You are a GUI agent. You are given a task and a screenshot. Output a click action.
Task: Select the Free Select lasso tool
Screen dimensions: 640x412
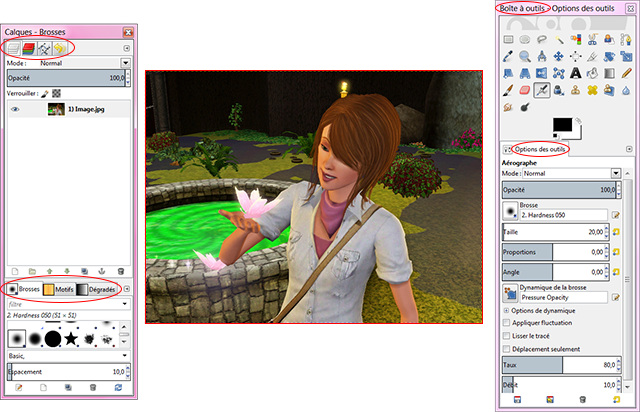542,40
